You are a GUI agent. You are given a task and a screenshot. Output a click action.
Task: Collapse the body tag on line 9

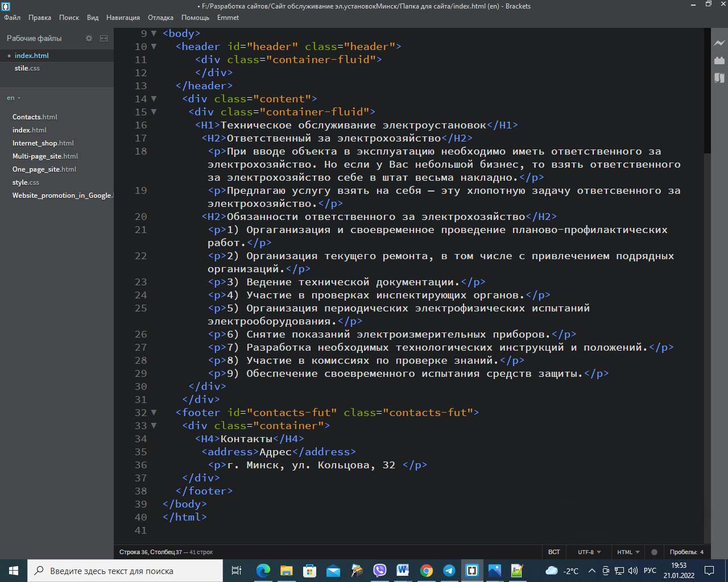tap(154, 34)
